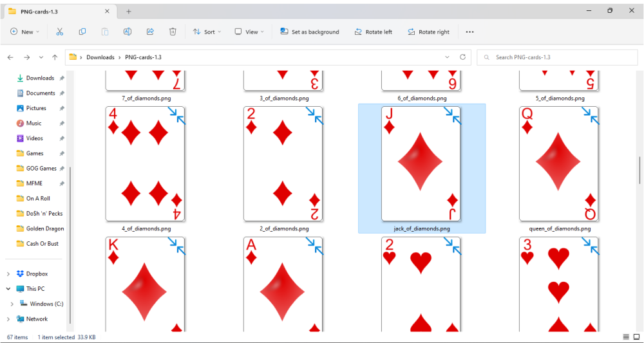Open On A Roll folder in sidebar
This screenshot has height=343, width=644.
[38, 199]
